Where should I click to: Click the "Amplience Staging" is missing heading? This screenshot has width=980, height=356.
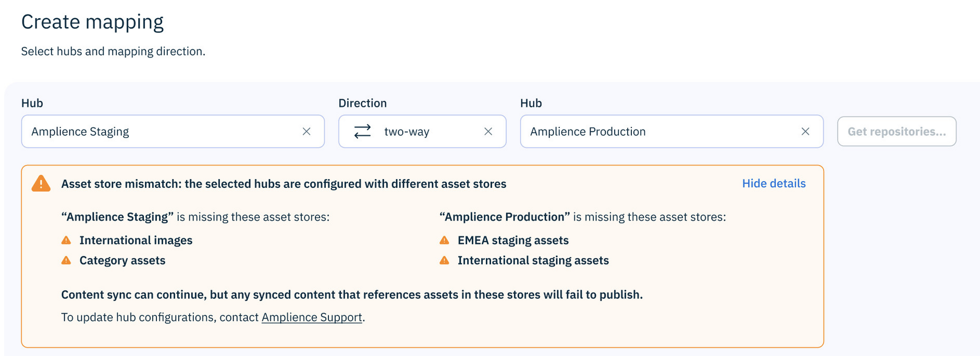(195, 217)
